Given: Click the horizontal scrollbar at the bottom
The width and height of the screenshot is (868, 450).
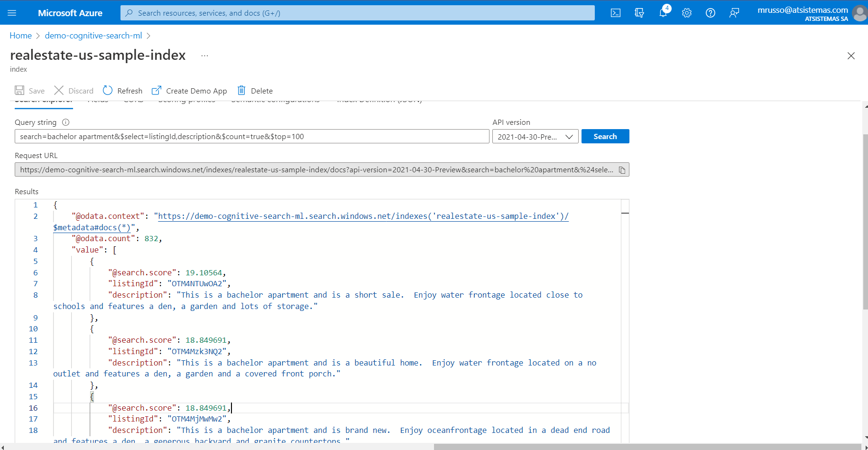Looking at the screenshot, I should point(647,447).
